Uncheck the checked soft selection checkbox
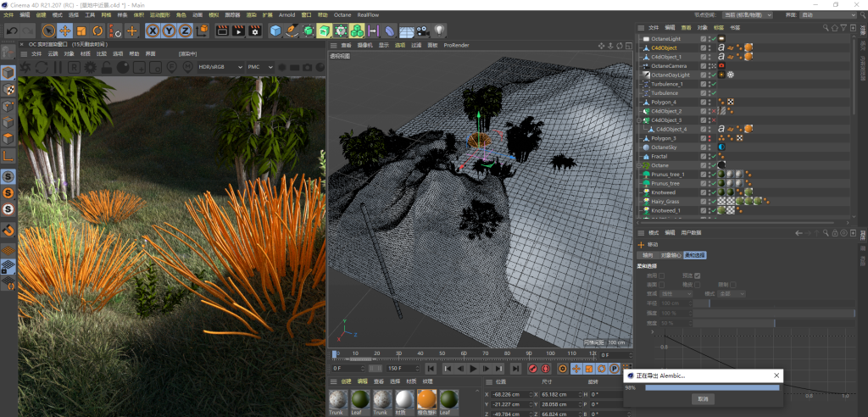Viewport: 868px width, 417px height. point(698,275)
